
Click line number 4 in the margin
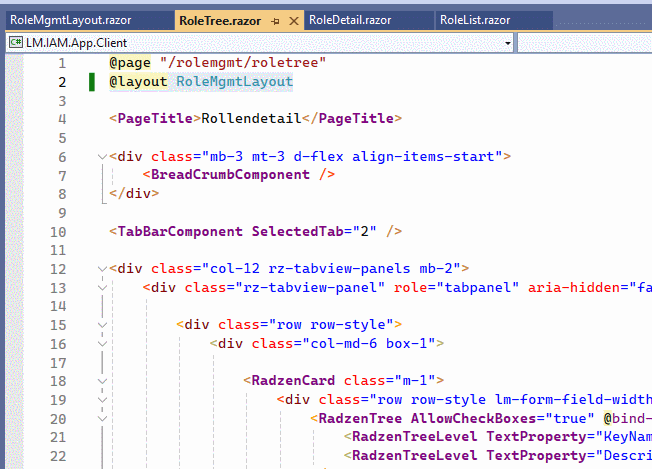click(x=62, y=119)
